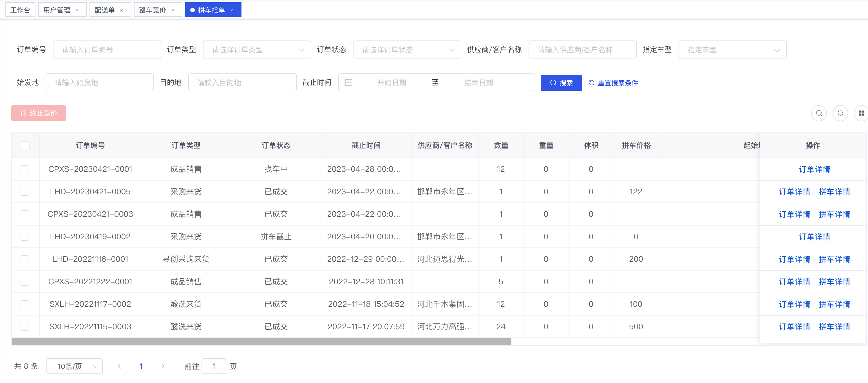Click the 订单状态 column header
Image resolution: width=868 pixels, height=383 pixels.
point(276,145)
